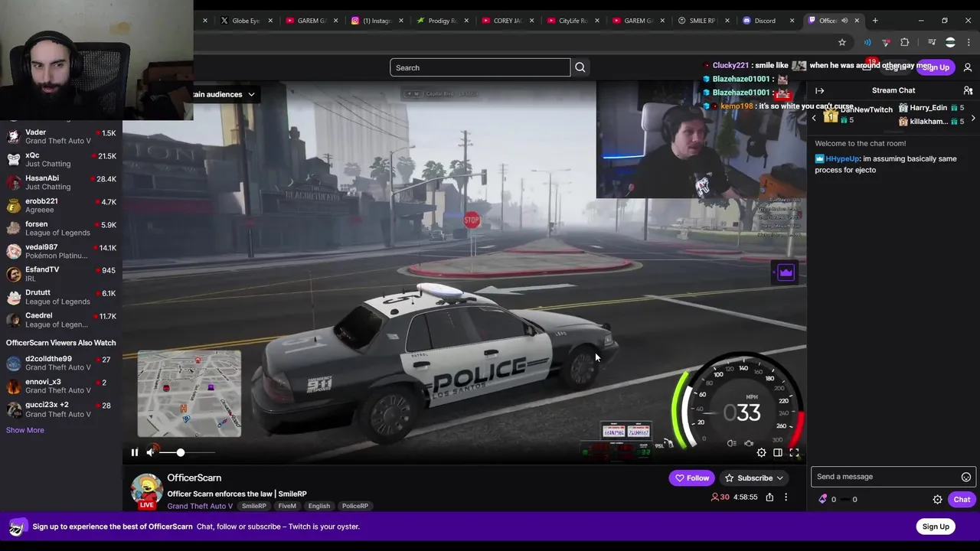The height and width of the screenshot is (551, 980).
Task: Open Vader's channel in sidebar
Action: click(61, 136)
